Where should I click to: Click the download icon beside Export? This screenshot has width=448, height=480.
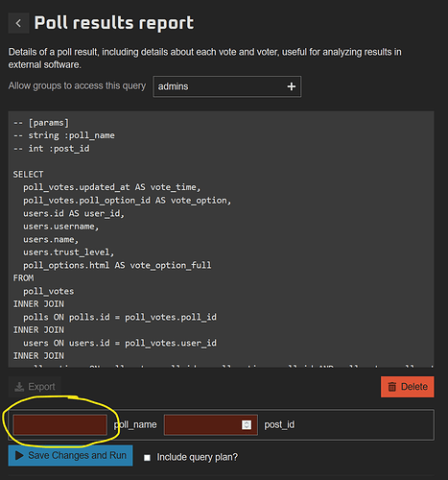point(19,387)
